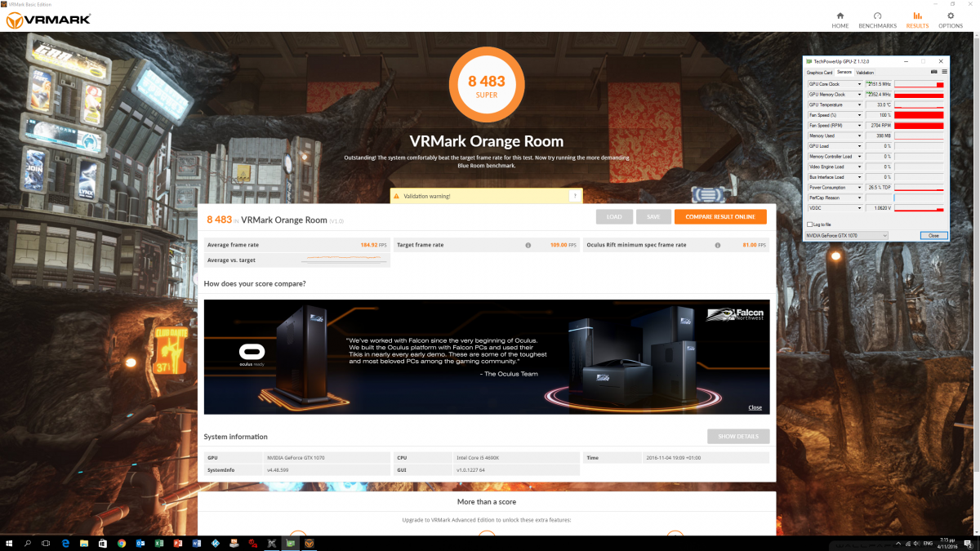The image size is (980, 551).
Task: Expand VDDC sensor dropdown
Action: [x=858, y=208]
